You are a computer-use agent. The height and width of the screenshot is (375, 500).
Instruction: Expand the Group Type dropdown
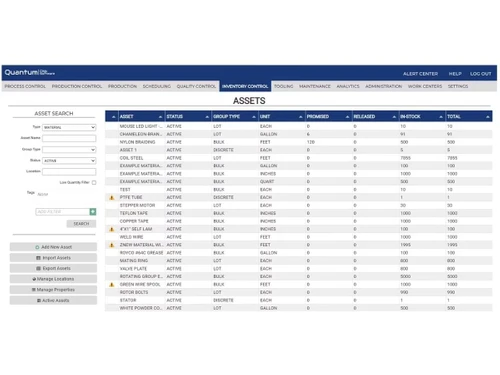coord(69,150)
